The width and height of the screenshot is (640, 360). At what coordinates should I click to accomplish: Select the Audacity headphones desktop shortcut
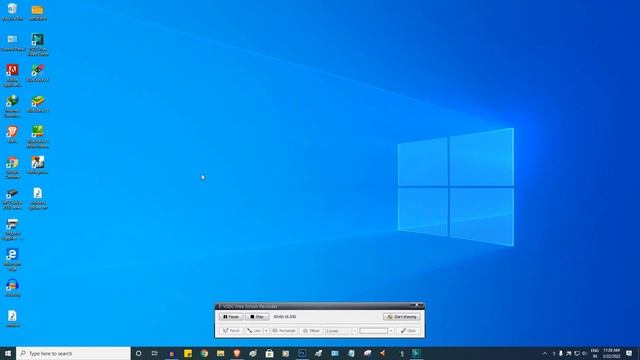pyautogui.click(x=12, y=288)
